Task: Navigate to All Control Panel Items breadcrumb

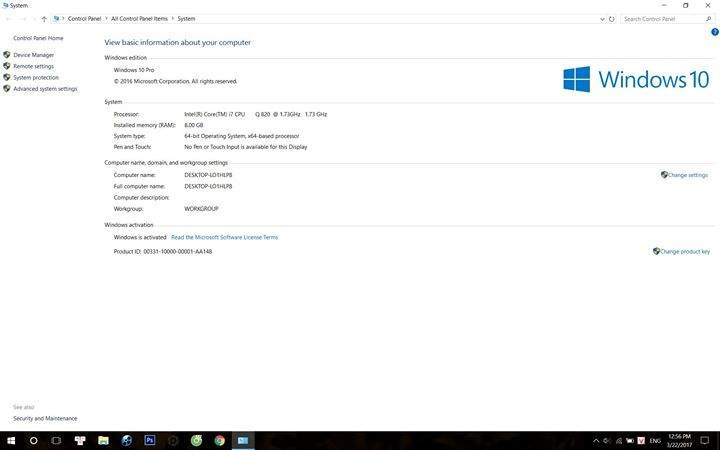Action: click(x=140, y=18)
